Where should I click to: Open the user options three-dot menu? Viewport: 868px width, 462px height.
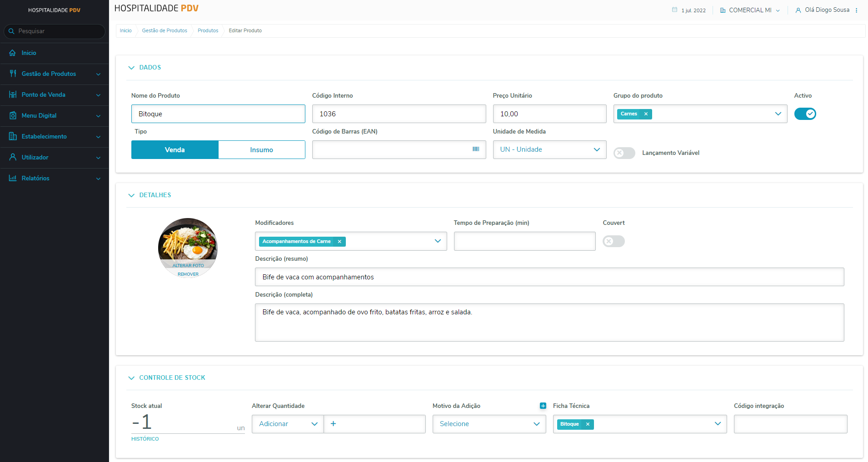(x=857, y=10)
